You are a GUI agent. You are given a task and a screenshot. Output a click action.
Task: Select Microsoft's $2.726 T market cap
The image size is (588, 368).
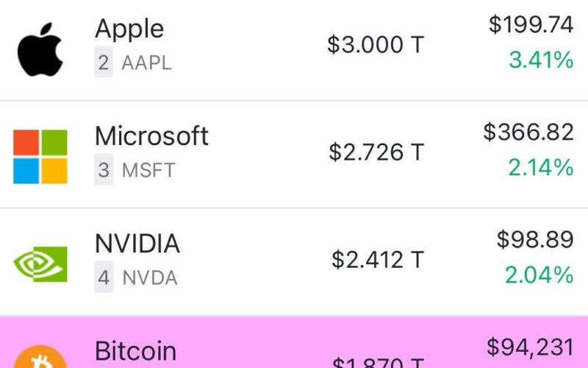click(376, 152)
